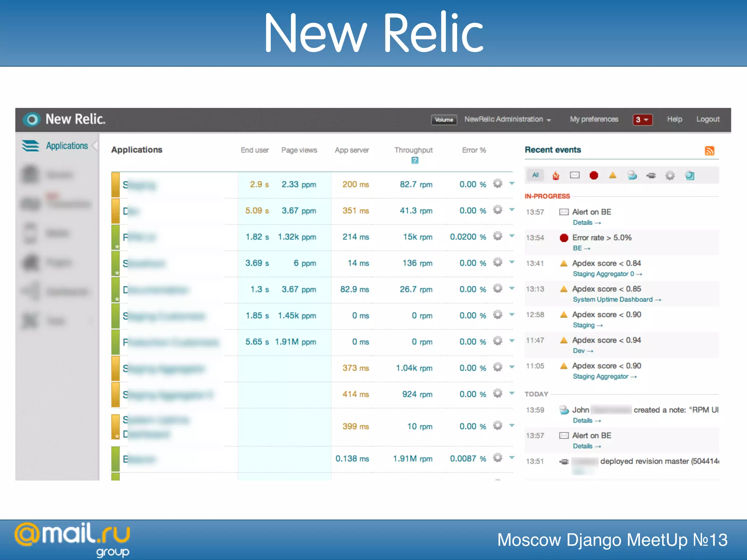Click the '1.91M ppm' page views value
Viewport: 747px width, 560px height.
coord(295,342)
